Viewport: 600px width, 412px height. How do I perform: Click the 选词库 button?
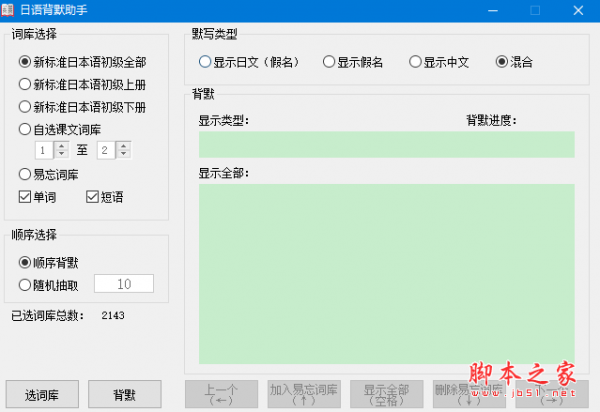tap(42, 394)
